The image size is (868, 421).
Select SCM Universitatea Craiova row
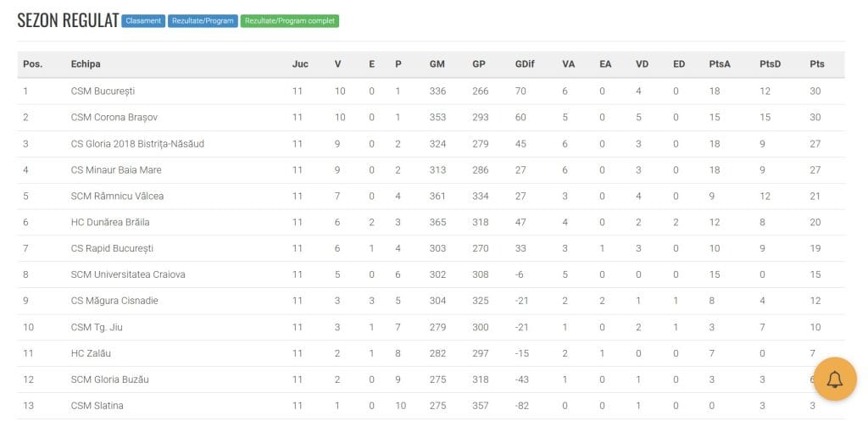tap(431, 274)
